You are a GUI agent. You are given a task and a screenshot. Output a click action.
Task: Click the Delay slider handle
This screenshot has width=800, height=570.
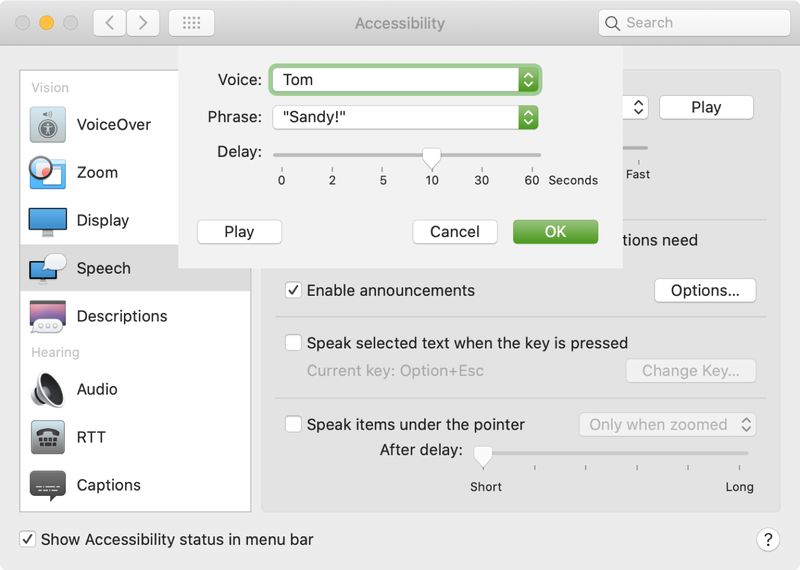432,158
